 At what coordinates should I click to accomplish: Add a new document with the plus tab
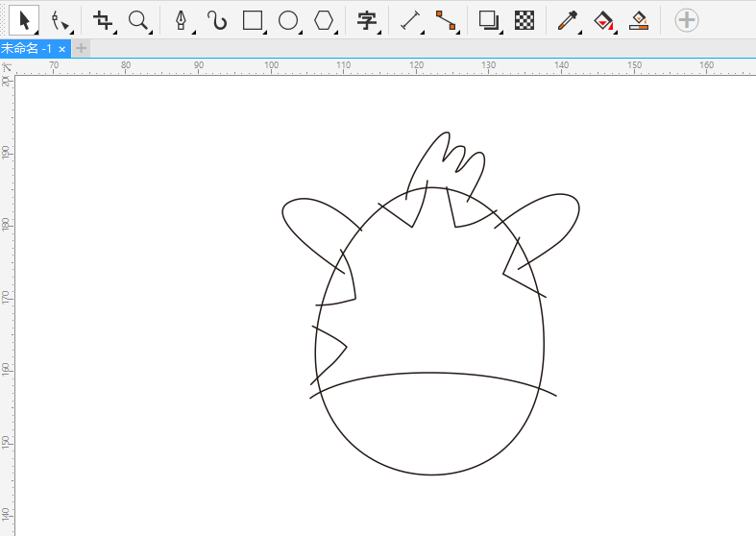click(x=81, y=48)
